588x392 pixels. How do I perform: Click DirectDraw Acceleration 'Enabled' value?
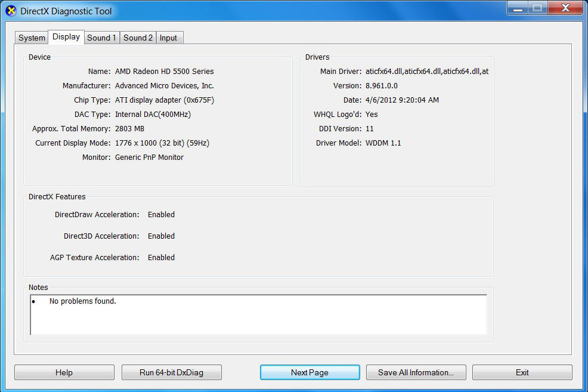[x=161, y=215]
